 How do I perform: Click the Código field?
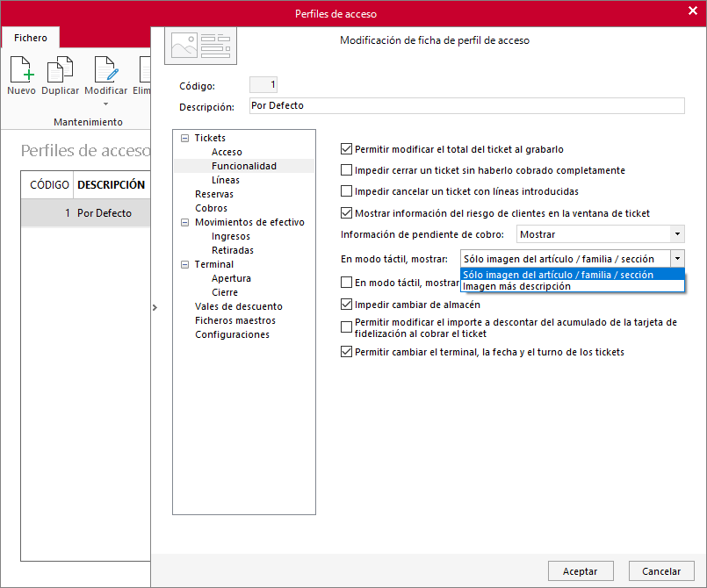263,85
